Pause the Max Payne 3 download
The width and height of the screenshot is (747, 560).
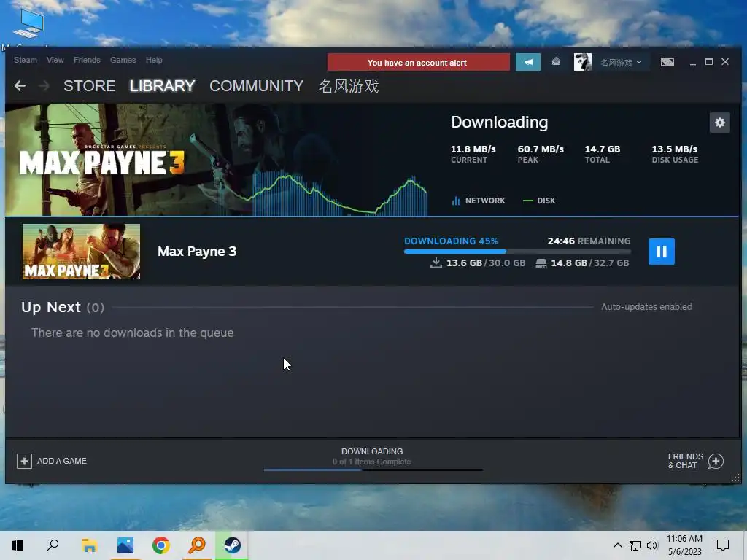click(x=661, y=252)
